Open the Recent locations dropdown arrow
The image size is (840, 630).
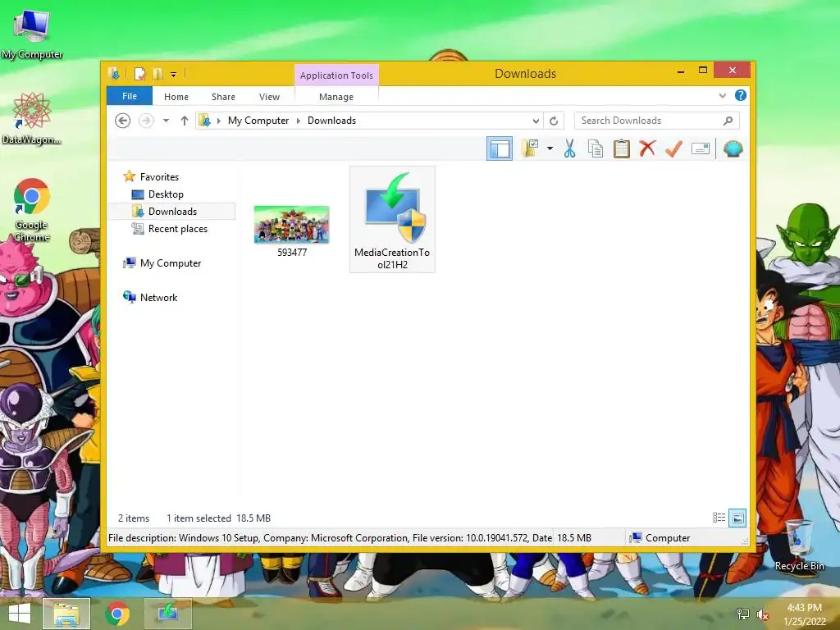point(166,121)
